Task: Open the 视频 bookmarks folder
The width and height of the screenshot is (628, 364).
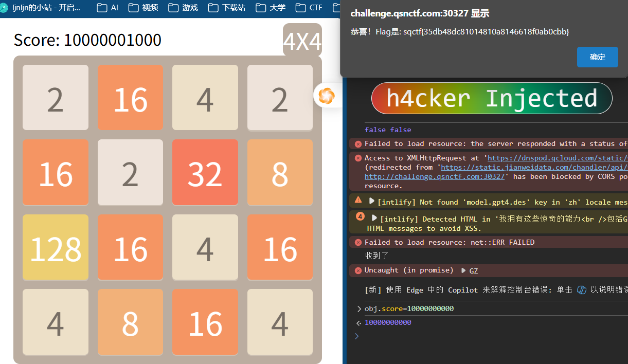Action: [143, 8]
